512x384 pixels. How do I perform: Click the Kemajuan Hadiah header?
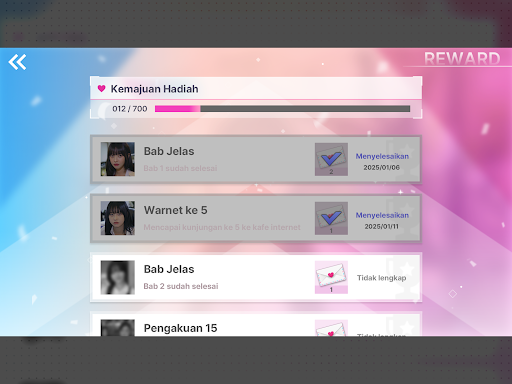(x=154, y=89)
